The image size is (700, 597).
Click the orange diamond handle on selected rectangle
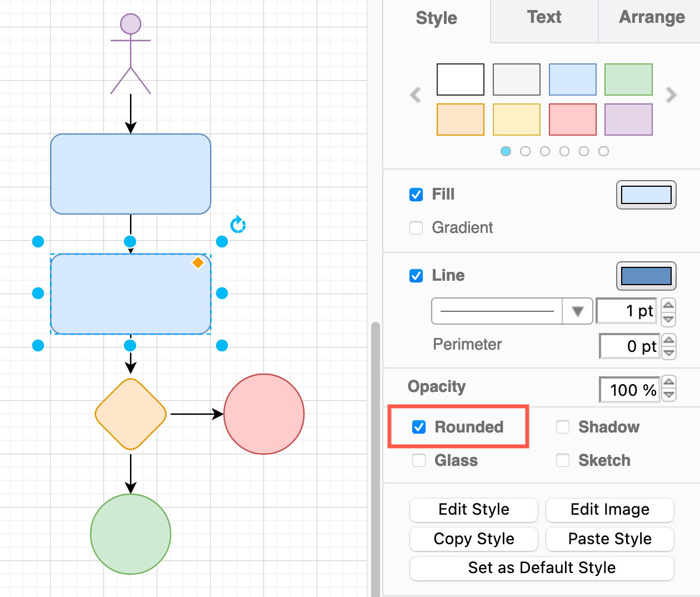click(x=197, y=263)
